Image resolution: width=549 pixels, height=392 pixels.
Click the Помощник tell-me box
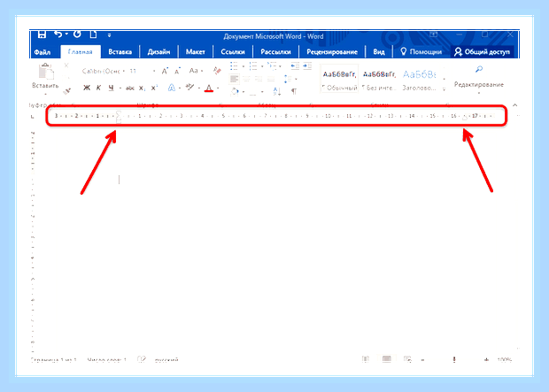coord(421,52)
